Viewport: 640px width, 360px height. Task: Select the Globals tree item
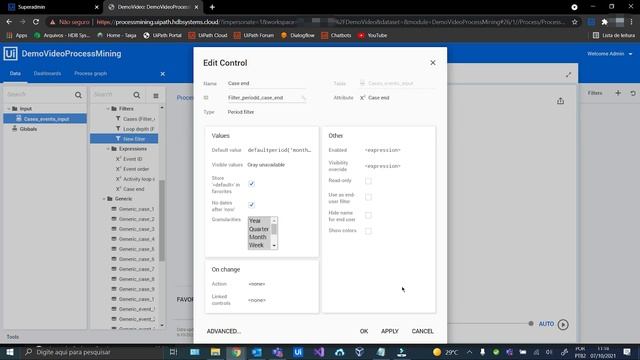pos(28,129)
